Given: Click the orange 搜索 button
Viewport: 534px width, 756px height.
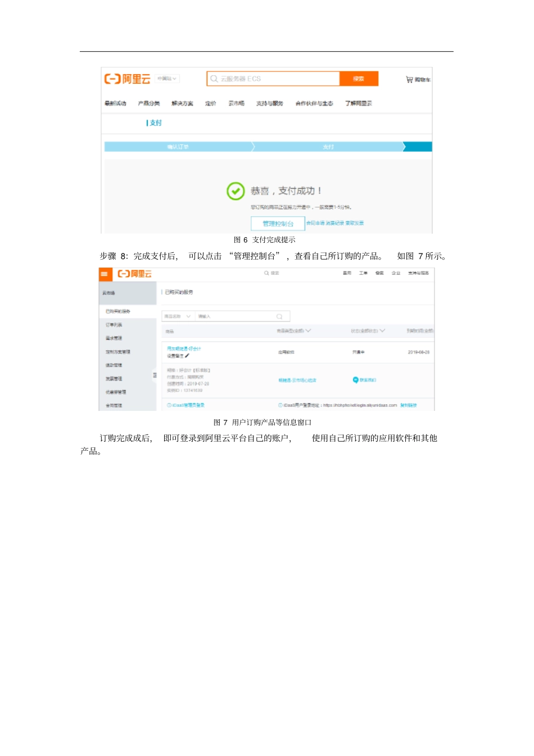Looking at the screenshot, I should point(359,79).
